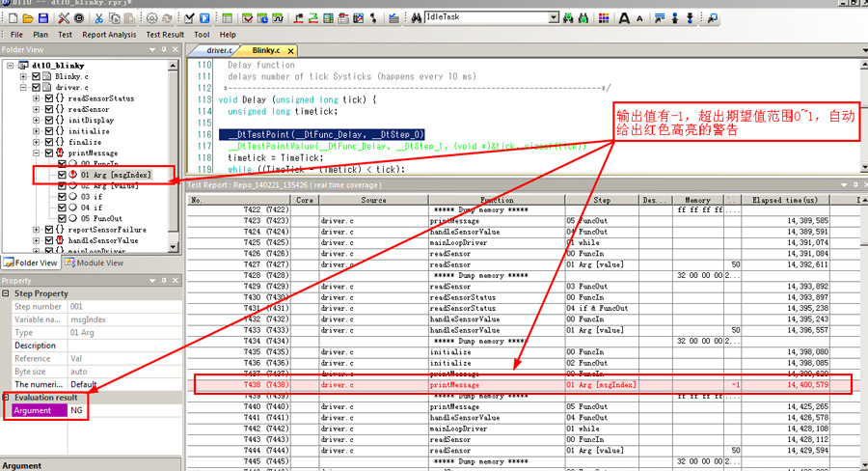
Task: Uncheck the 03 if step checkbox
Action: [x=62, y=197]
